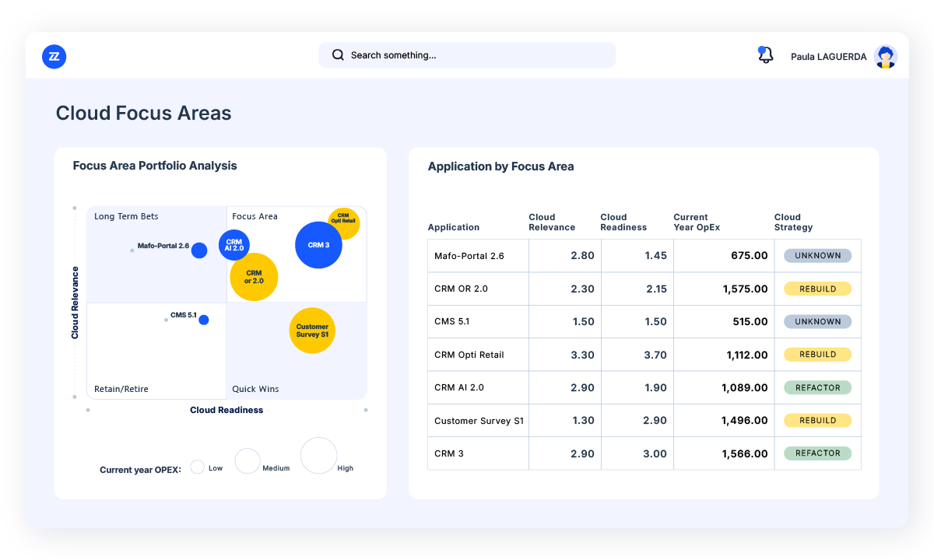Click the blue app logo icon
Image resolution: width=934 pixels, height=560 pixels.
pos(54,56)
